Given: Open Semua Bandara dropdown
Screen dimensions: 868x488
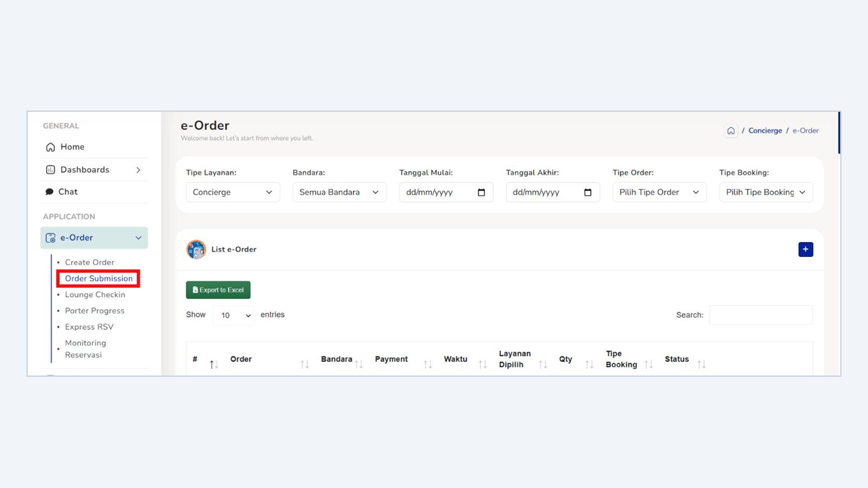Looking at the screenshot, I should 339,192.
